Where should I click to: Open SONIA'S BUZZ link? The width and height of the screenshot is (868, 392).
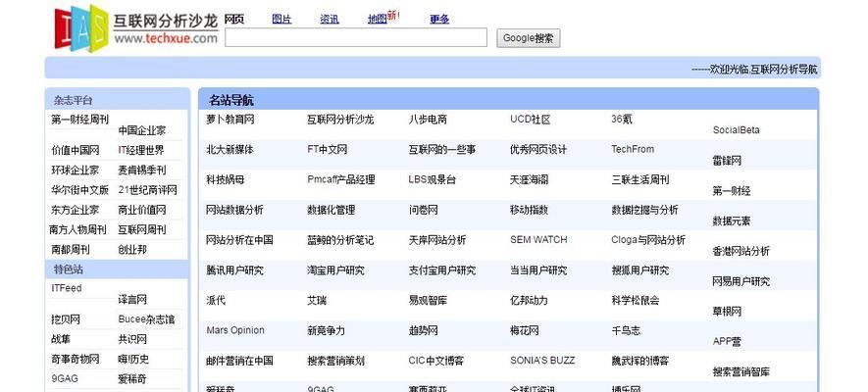pyautogui.click(x=542, y=361)
